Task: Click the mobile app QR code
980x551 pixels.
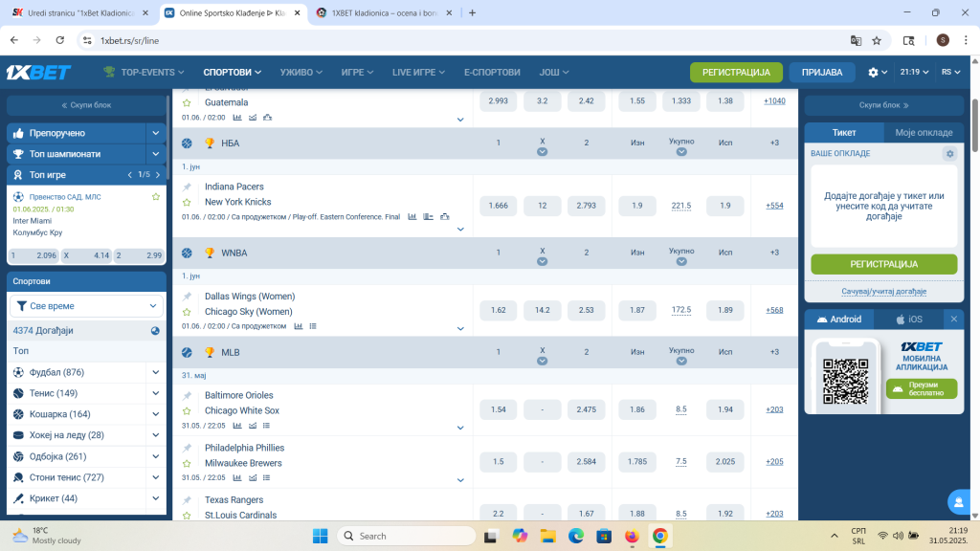Action: pos(845,381)
